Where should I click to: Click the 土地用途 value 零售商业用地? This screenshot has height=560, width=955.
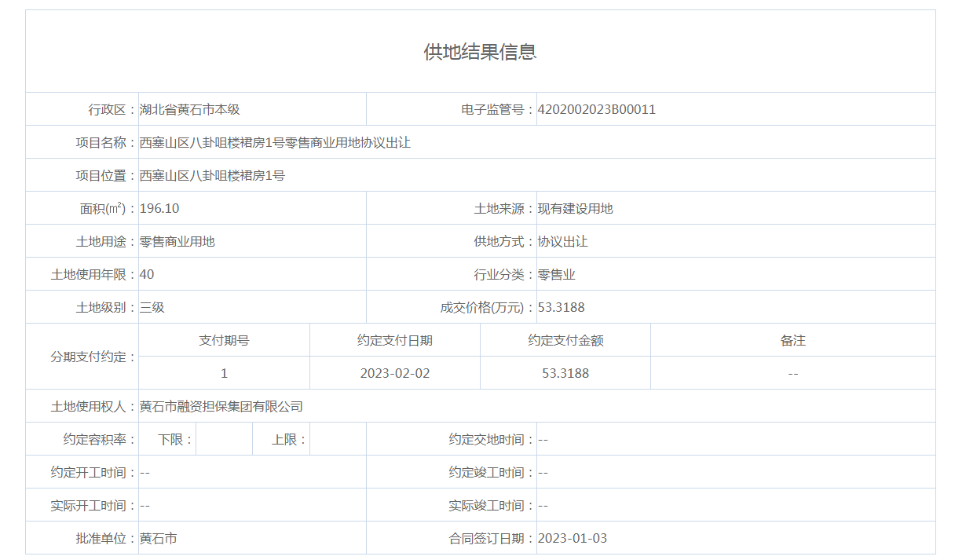tap(177, 241)
